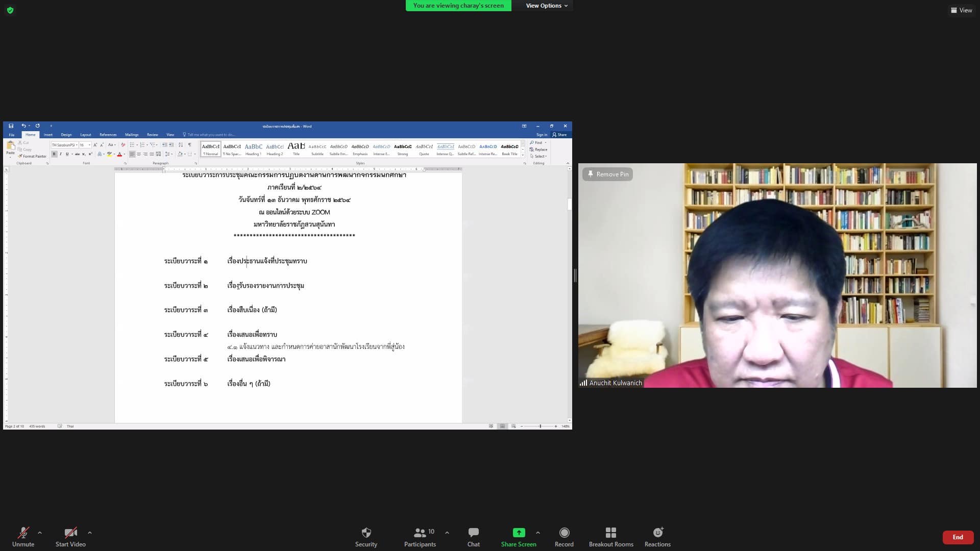980x551 pixels.
Task: Open the View layout menu
Action: tap(961, 10)
